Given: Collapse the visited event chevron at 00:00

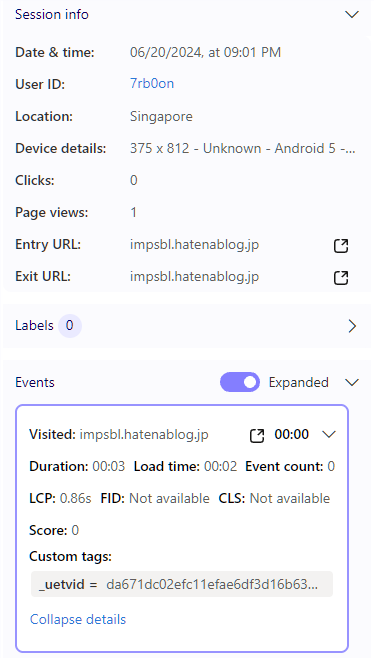Looking at the screenshot, I should click(x=329, y=434).
